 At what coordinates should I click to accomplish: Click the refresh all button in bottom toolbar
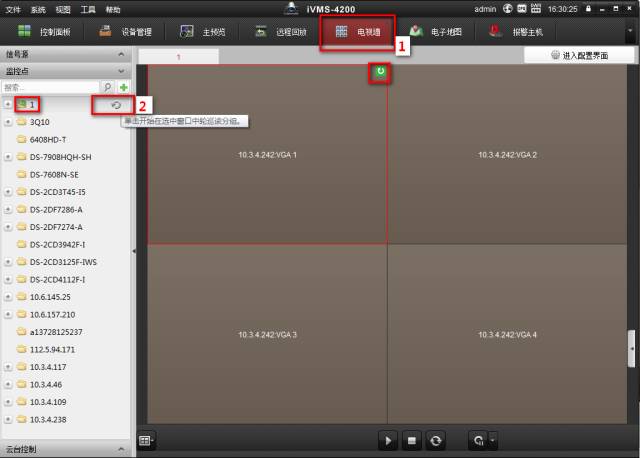(436, 440)
